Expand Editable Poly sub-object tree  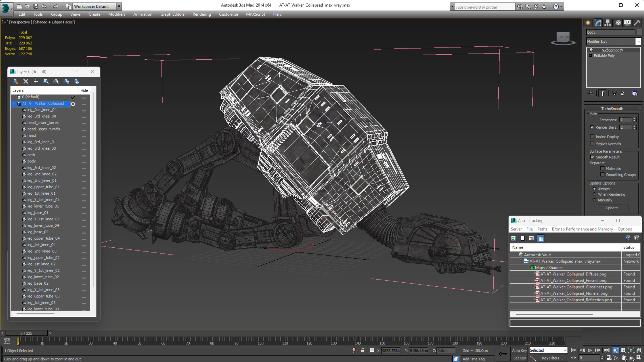pos(591,55)
